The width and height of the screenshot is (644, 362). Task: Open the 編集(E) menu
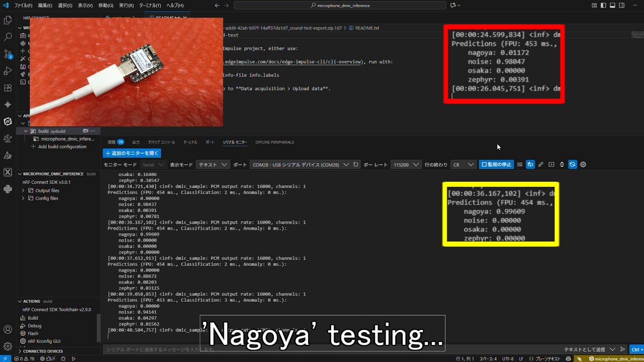[x=45, y=5]
